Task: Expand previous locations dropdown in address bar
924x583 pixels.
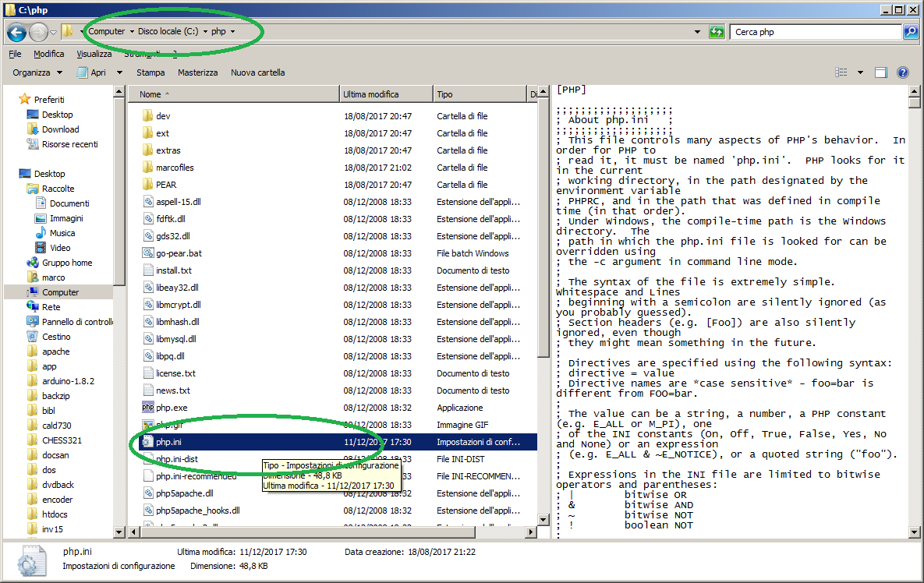Action: 697,32
